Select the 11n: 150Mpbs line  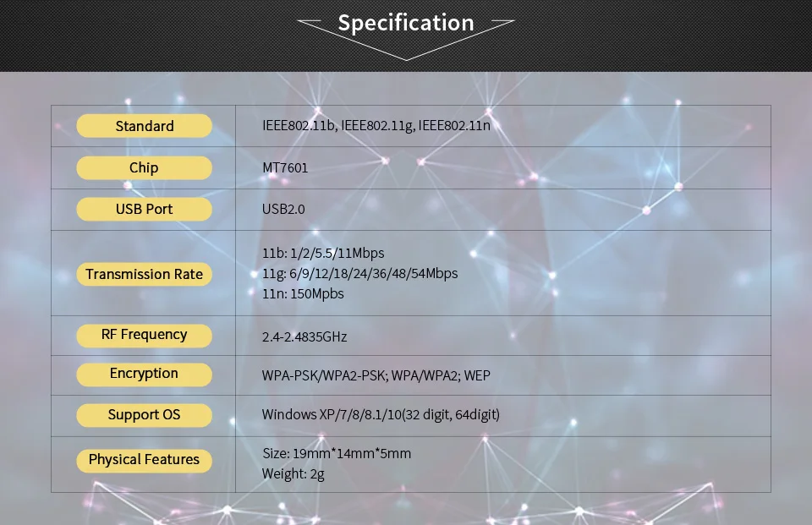pyautogui.click(x=303, y=293)
